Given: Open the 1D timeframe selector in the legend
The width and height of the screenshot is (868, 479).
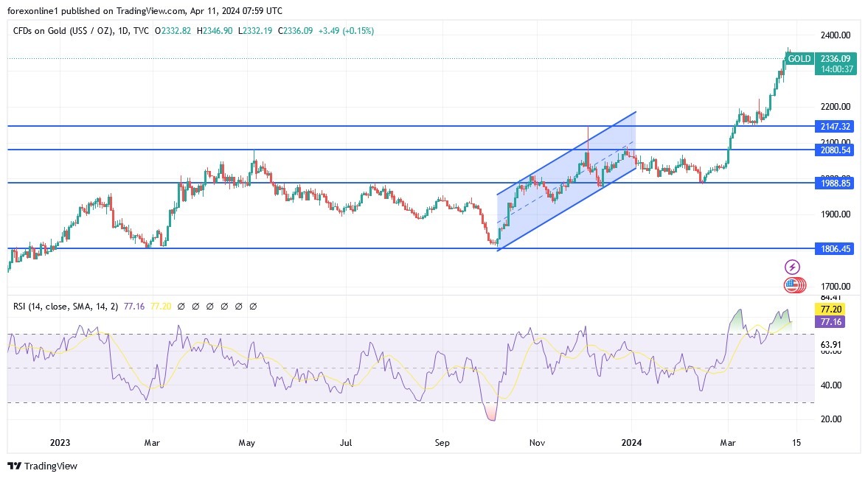Looking at the screenshot, I should (x=124, y=31).
